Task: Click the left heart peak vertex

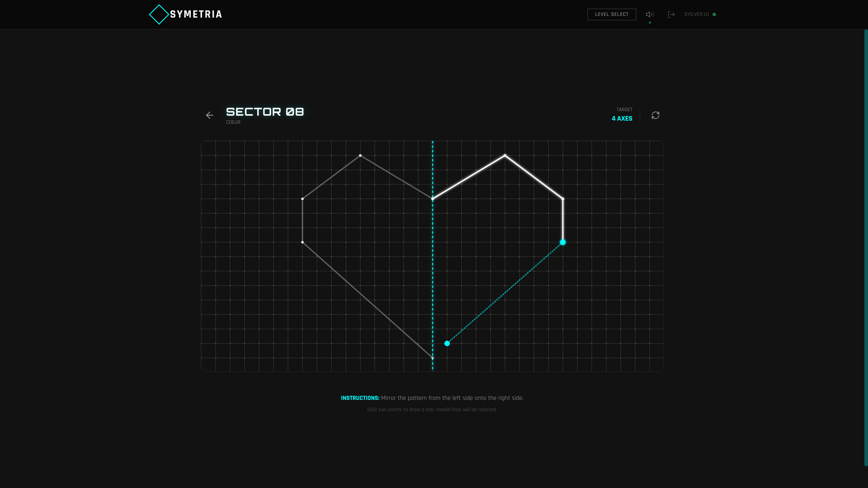Action: tap(360, 155)
